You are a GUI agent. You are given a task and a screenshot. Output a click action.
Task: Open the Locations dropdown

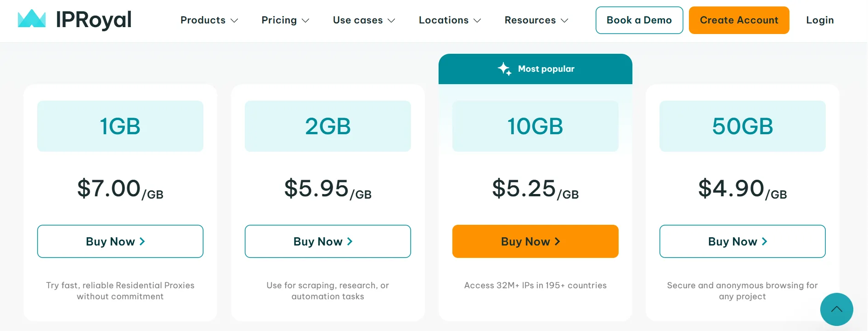pyautogui.click(x=443, y=20)
